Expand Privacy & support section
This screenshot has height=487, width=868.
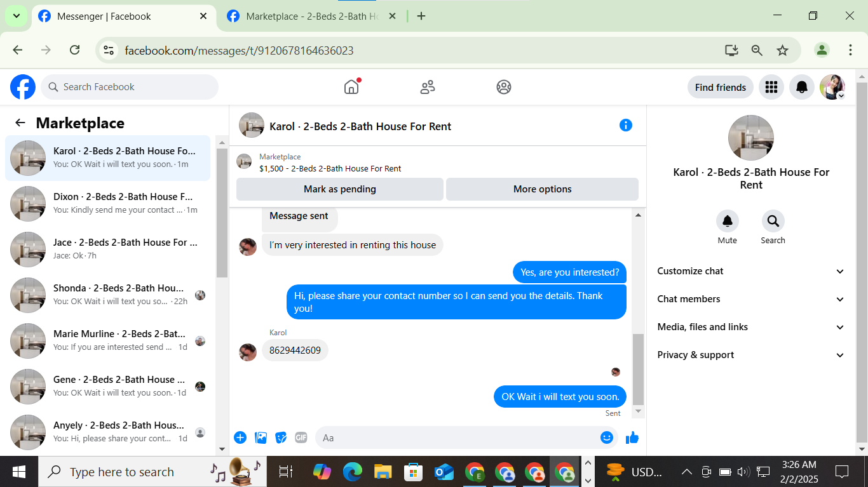(751, 355)
